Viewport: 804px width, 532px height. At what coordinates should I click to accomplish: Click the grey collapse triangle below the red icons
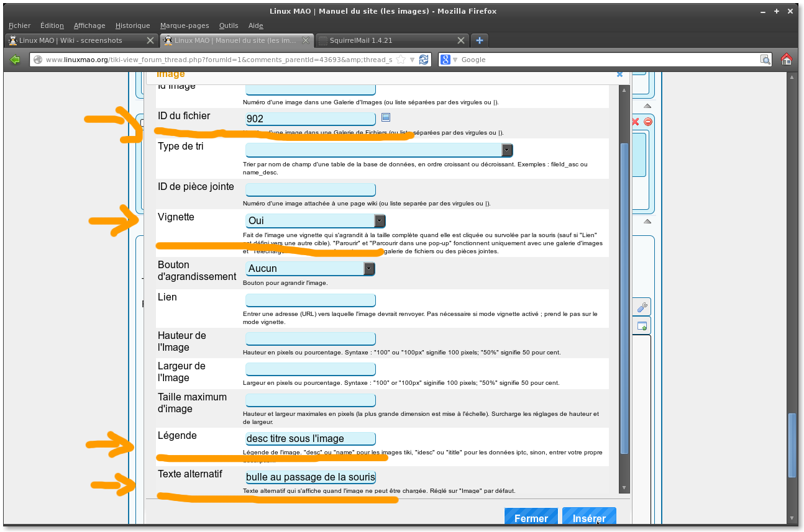[647, 222]
